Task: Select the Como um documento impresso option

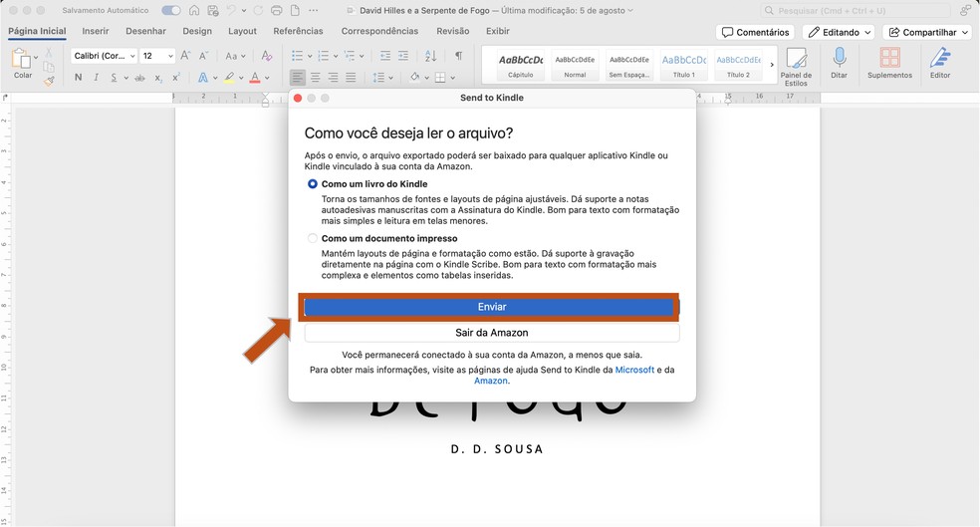Action: (312, 238)
